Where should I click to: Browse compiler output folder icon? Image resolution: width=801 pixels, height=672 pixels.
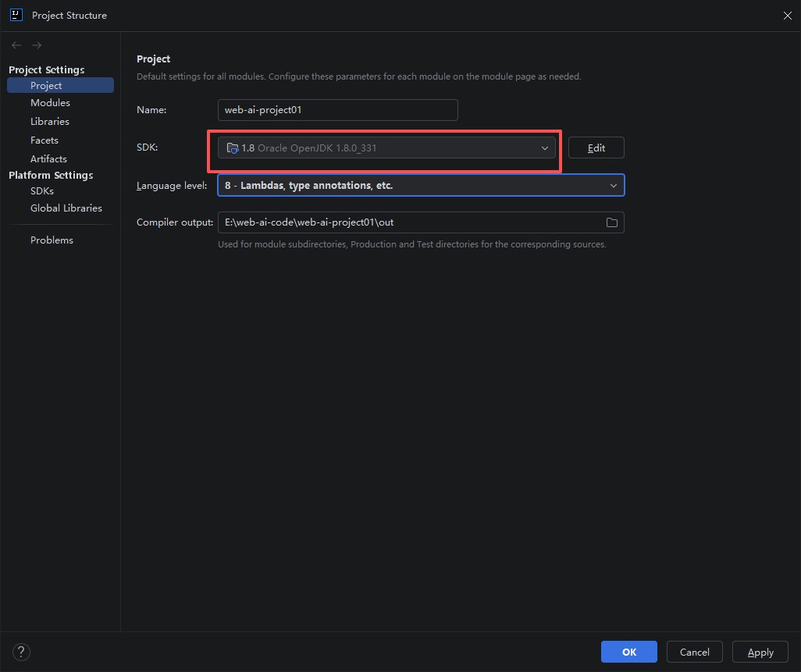611,222
